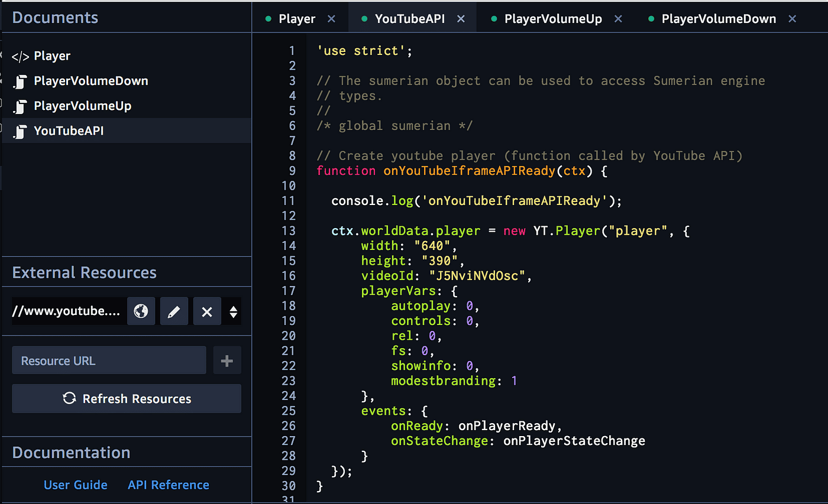Click the code brackets icon beside Player
The height and width of the screenshot is (504, 828).
click(x=20, y=57)
